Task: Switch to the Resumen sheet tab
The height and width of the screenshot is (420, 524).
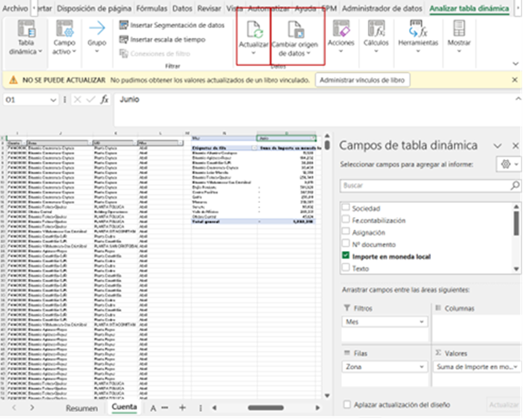Action: tap(81, 408)
